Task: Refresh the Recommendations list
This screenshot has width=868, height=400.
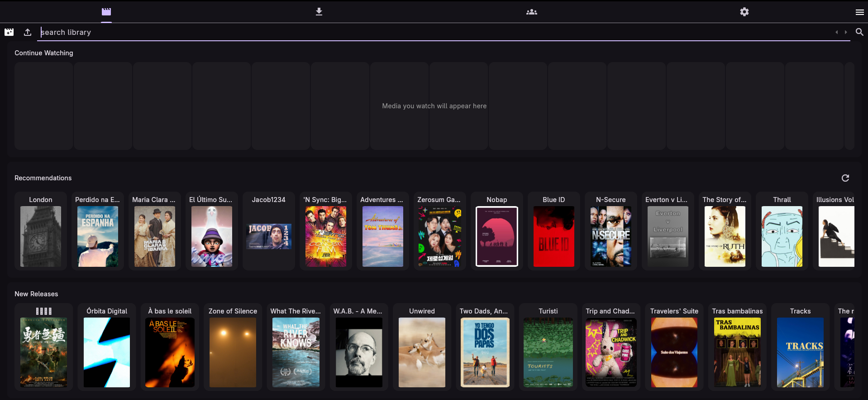Action: pyautogui.click(x=845, y=178)
